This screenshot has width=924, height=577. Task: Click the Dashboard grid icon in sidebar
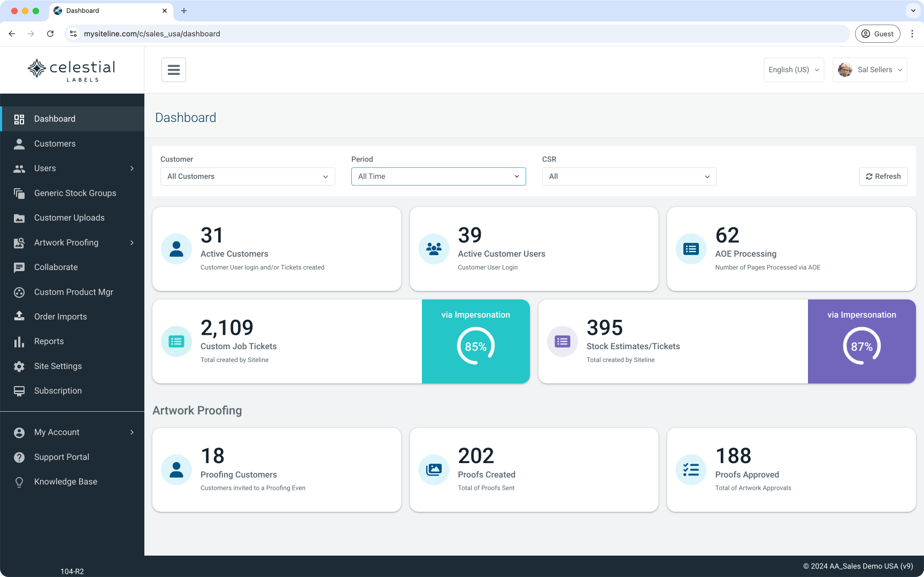tap(19, 119)
